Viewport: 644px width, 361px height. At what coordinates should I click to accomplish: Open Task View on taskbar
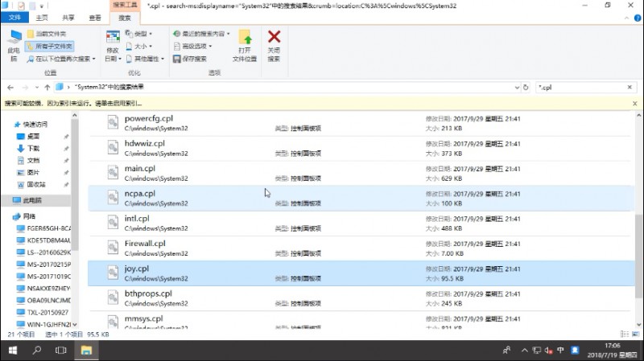[x=61, y=351]
